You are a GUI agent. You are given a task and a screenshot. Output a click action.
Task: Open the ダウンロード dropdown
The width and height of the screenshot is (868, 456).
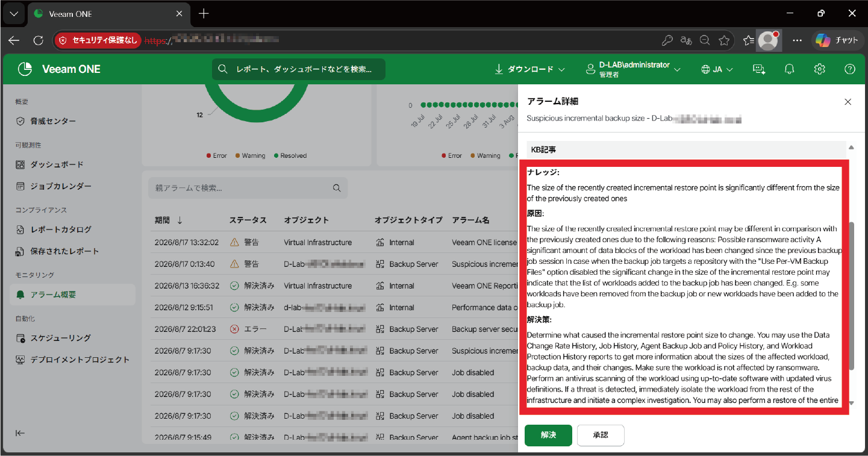pos(529,69)
